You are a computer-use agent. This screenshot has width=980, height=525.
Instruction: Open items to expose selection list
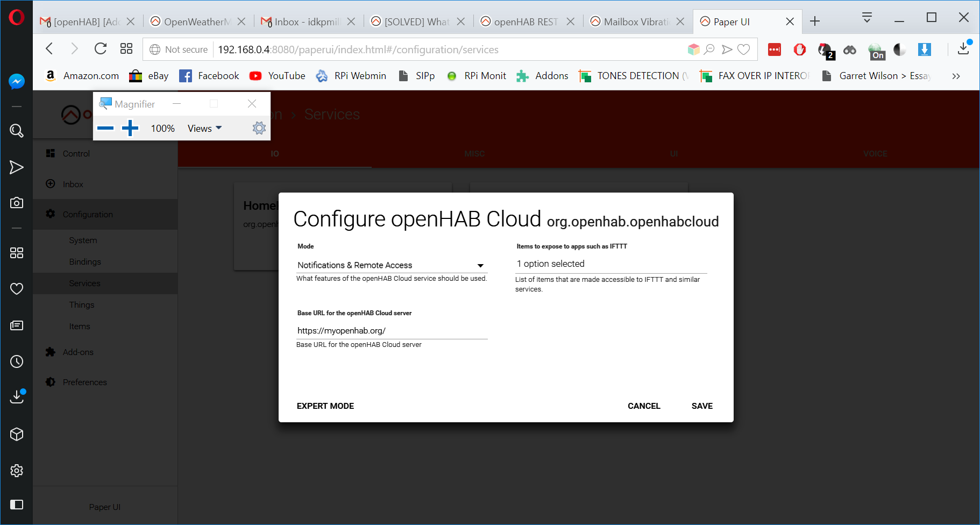(x=610, y=264)
